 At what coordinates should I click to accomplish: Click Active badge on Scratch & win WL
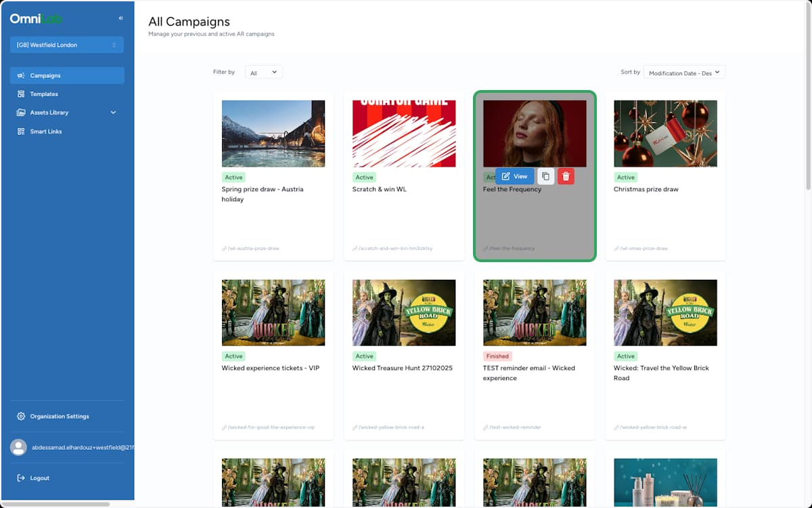(364, 177)
